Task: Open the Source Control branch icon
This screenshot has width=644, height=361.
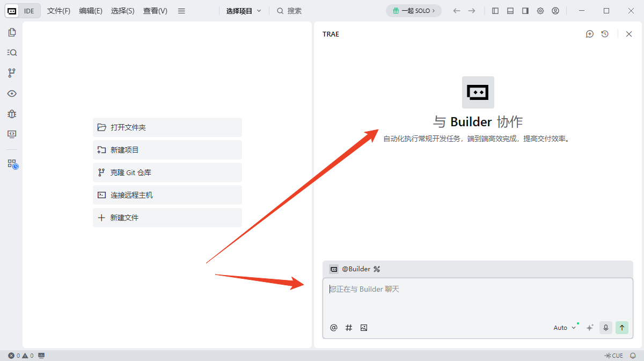Action: (x=12, y=73)
